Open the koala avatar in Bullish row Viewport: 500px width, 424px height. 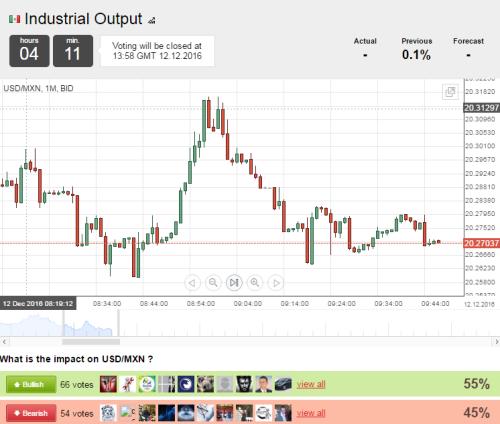tap(205, 384)
